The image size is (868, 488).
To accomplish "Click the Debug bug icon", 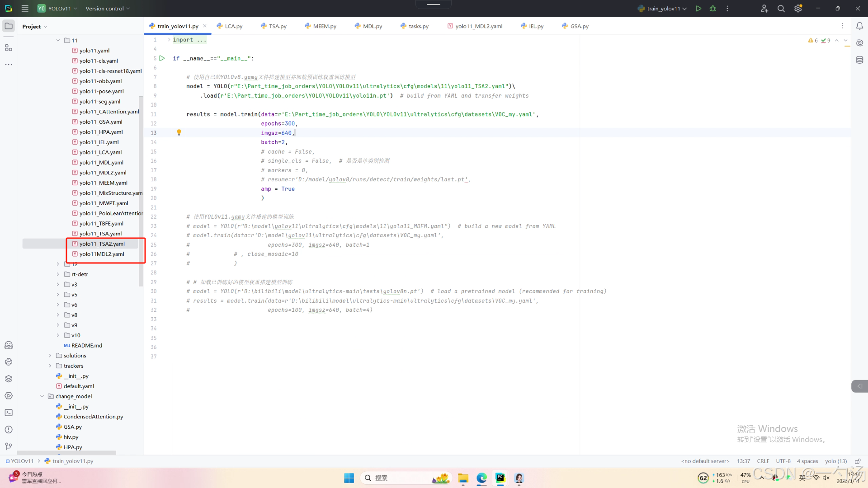I will [x=713, y=9].
